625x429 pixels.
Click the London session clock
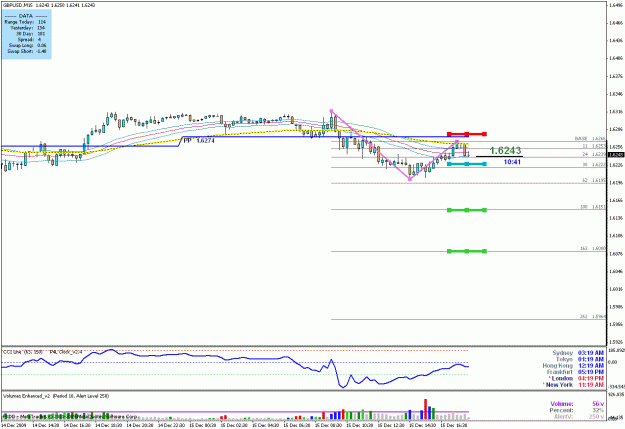coord(576,378)
